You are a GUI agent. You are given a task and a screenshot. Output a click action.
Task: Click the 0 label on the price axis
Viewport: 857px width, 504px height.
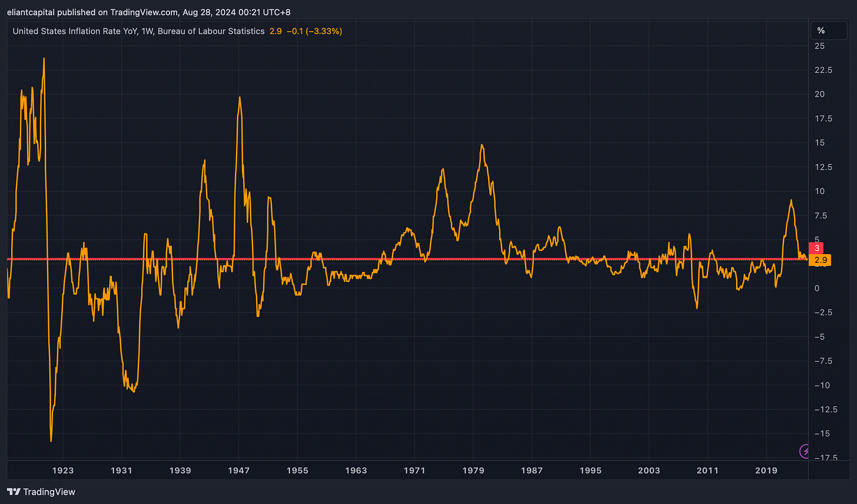[x=817, y=288]
